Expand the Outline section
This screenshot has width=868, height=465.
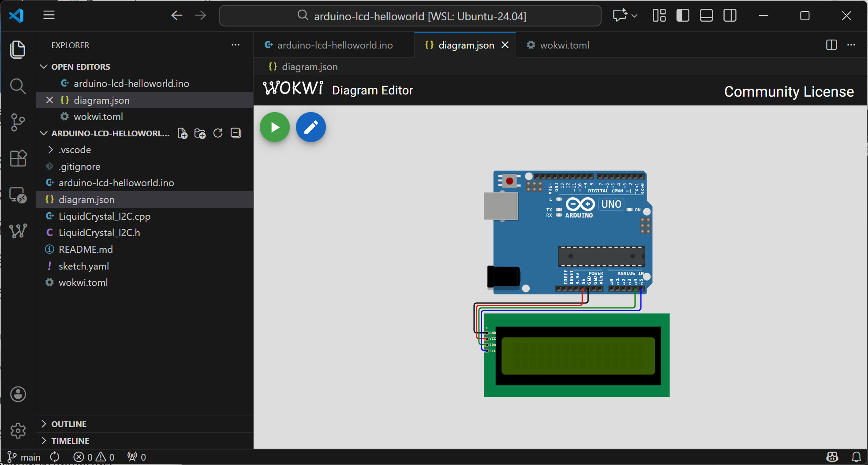tap(69, 424)
